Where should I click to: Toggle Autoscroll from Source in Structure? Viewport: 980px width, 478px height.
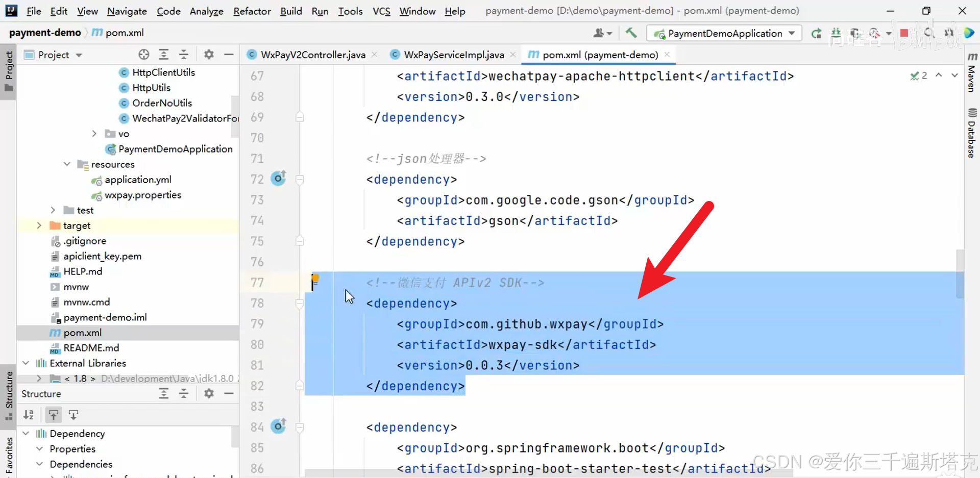[73, 415]
